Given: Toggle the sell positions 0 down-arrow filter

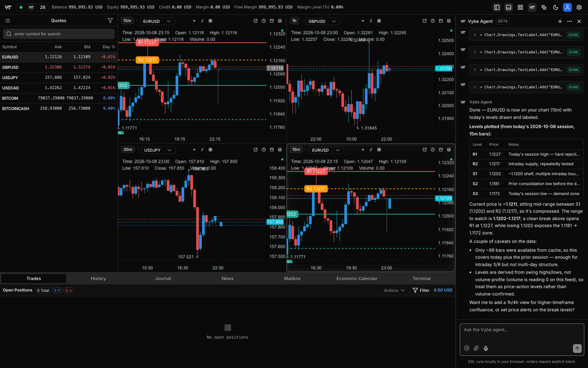Looking at the screenshot, I should (x=68, y=290).
